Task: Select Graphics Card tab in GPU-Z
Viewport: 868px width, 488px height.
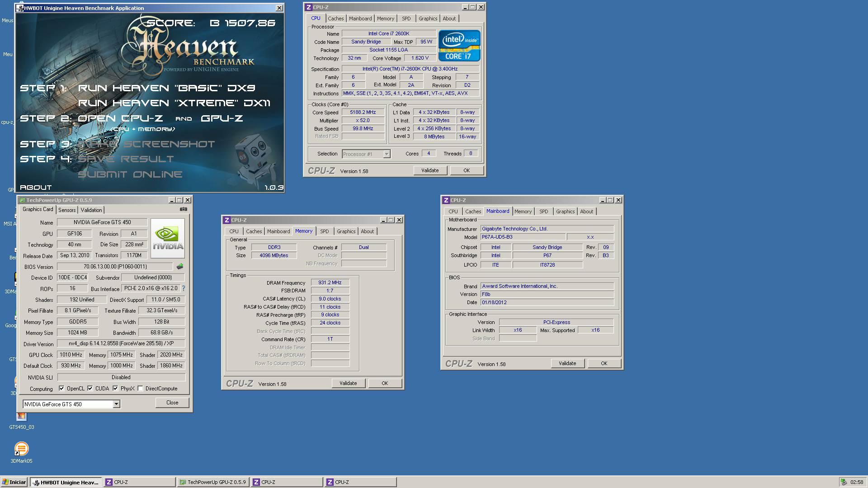Action: [38, 210]
